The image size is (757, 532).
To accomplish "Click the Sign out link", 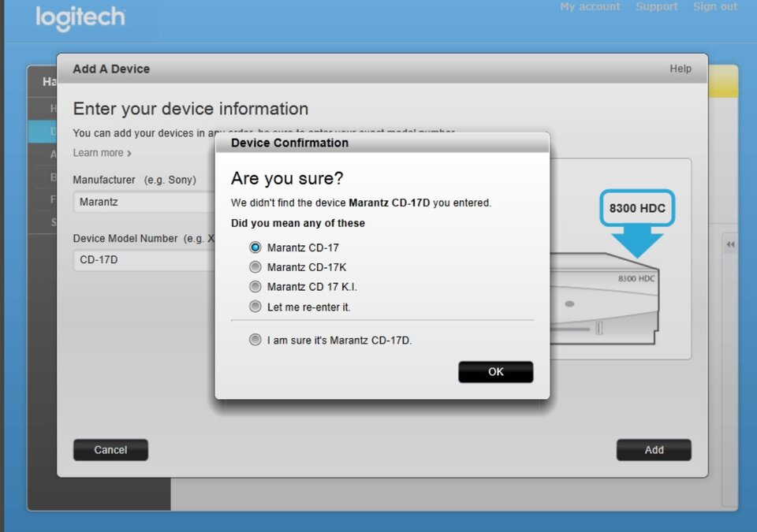I will (715, 7).
